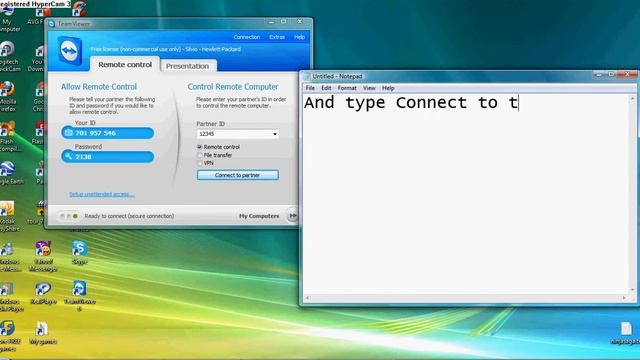
Task: Expand the Partner ID dropdown arrow
Action: 275,134
